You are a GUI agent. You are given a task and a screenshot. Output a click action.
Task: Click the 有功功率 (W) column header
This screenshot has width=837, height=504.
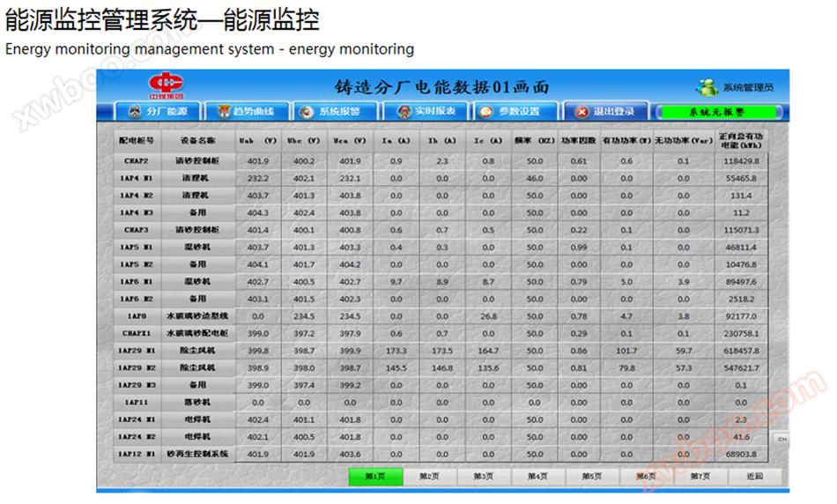(626, 140)
